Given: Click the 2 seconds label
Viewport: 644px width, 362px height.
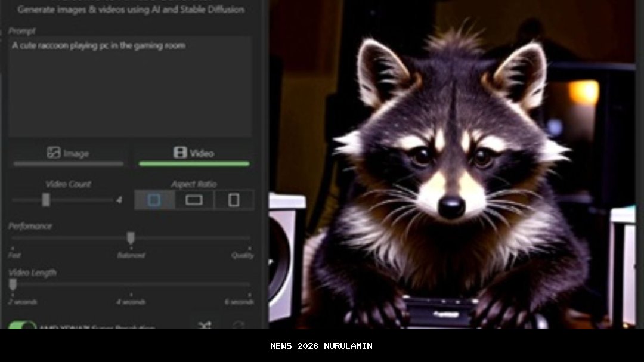Looking at the screenshot, I should pos(23,302).
